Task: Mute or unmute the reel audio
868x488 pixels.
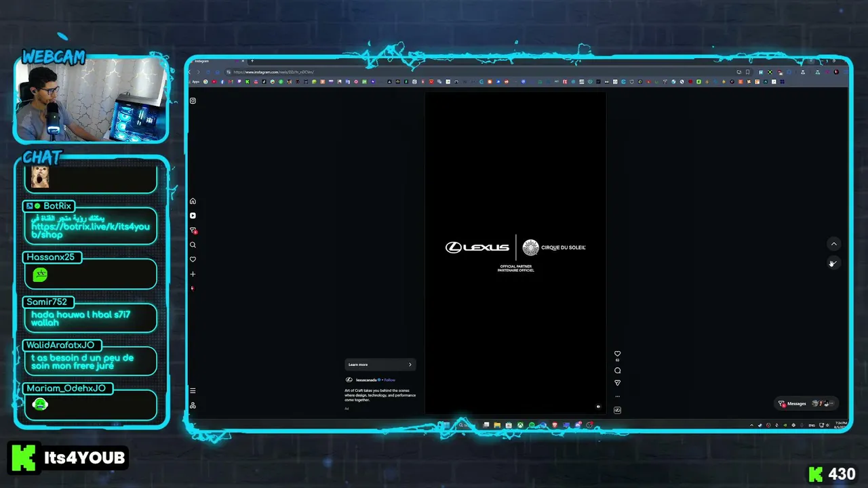Action: point(598,407)
